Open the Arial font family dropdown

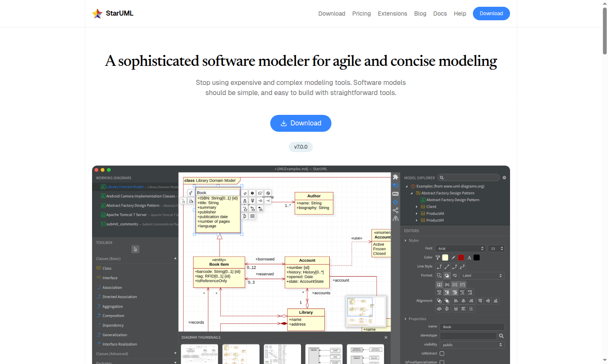(460, 248)
